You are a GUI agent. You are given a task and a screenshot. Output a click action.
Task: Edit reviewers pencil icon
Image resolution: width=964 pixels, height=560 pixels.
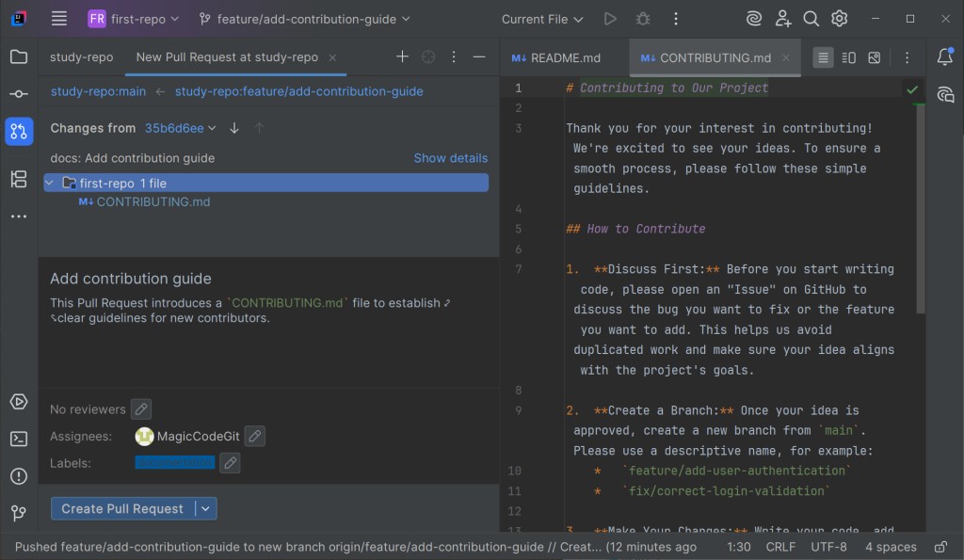point(141,408)
